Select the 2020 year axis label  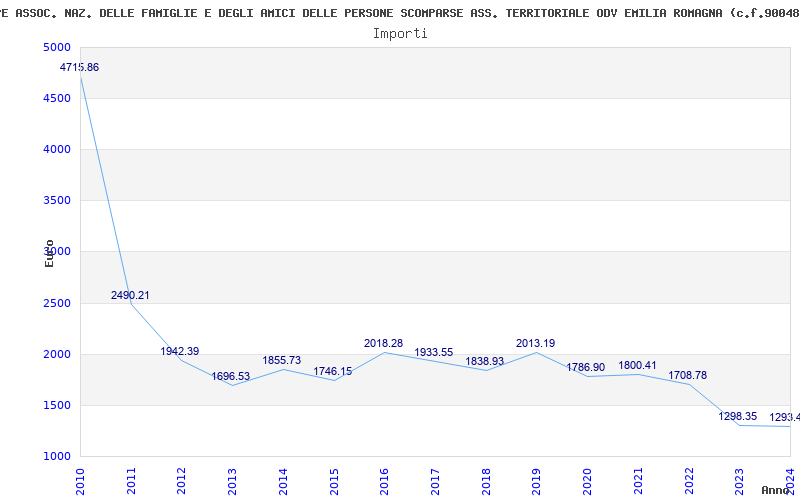[588, 478]
